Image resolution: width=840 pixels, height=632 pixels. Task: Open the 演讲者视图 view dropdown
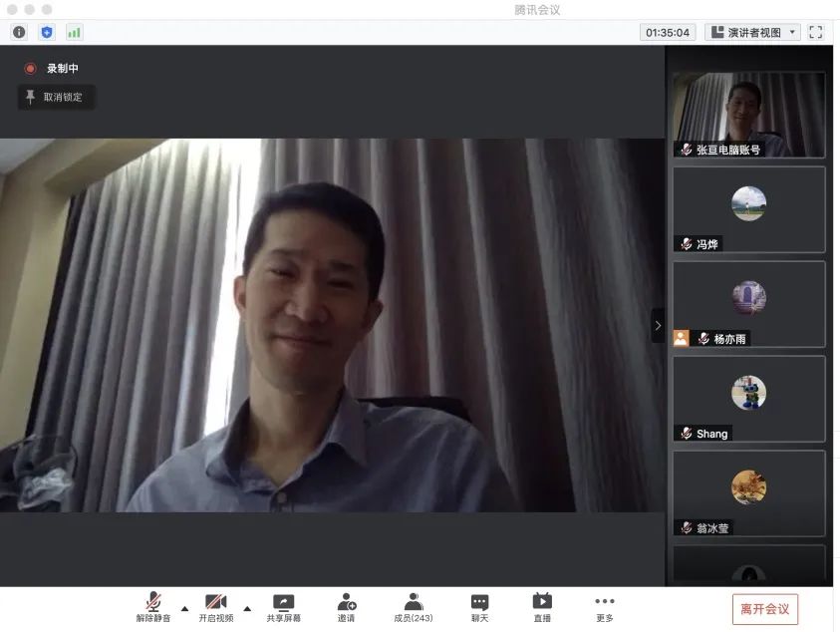(x=752, y=32)
